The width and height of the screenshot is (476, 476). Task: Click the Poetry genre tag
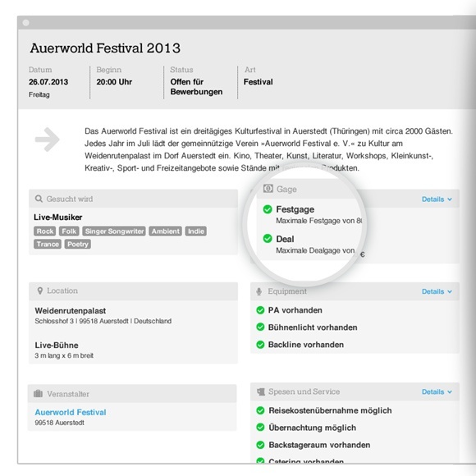coord(78,244)
